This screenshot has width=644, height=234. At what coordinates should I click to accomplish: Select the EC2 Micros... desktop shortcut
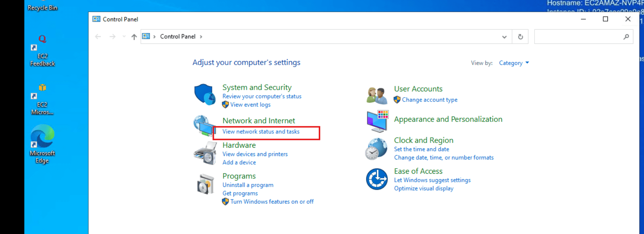click(x=42, y=100)
